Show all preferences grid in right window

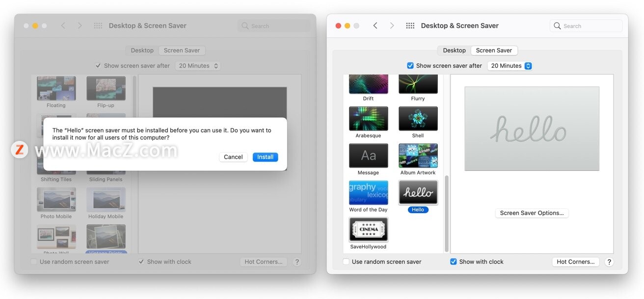[x=410, y=26]
